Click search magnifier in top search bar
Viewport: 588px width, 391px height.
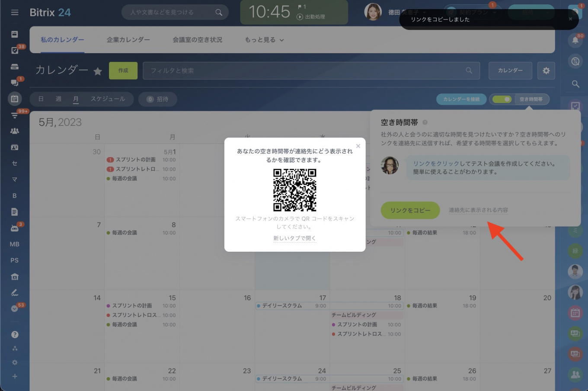219,13
